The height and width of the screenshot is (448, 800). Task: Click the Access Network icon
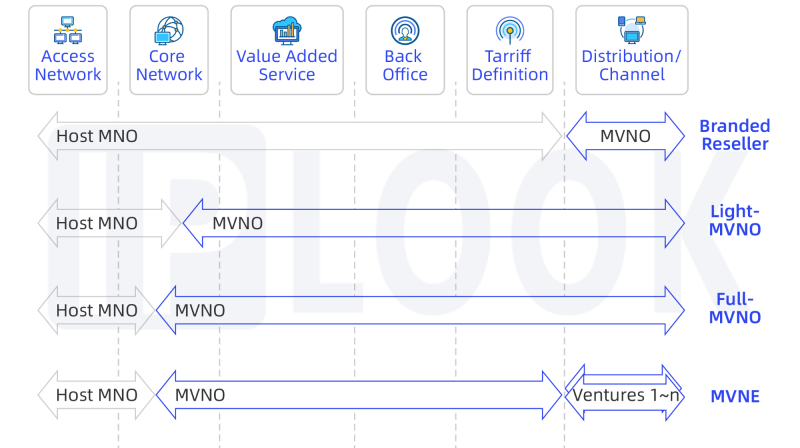68,30
